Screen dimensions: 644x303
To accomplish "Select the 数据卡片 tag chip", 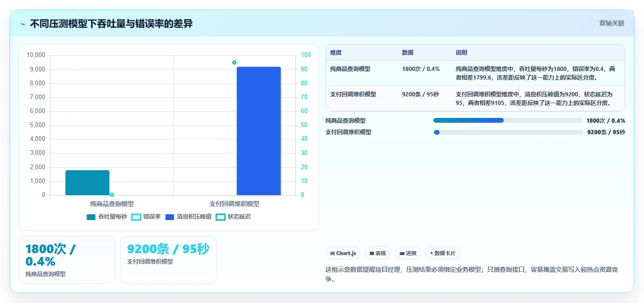I will click(443, 253).
